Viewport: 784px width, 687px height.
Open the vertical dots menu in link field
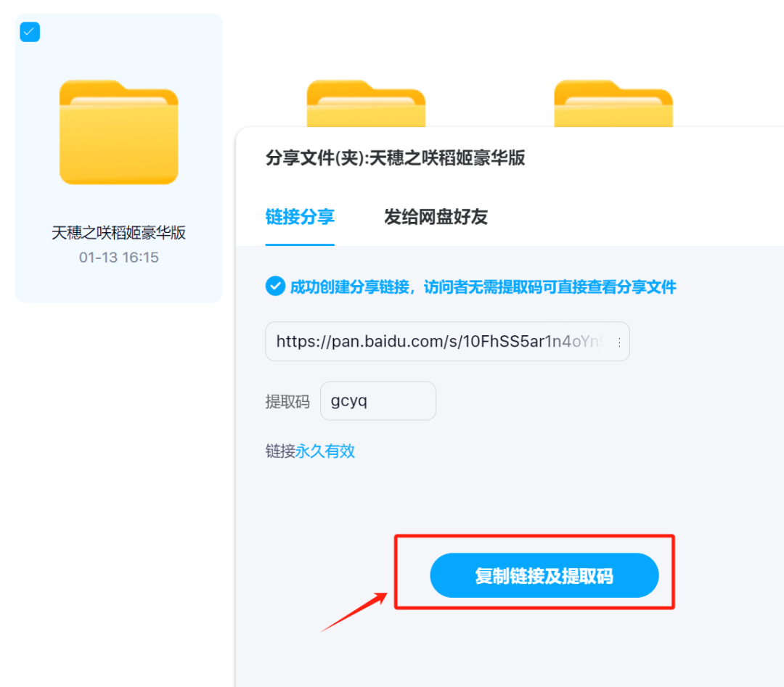(x=619, y=342)
